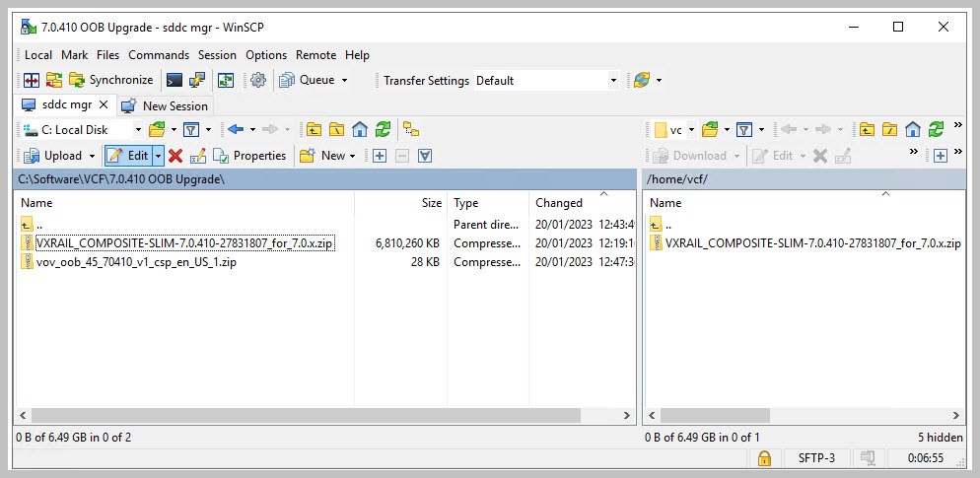The width and height of the screenshot is (980, 478).
Task: Open the Local menu
Action: point(38,55)
